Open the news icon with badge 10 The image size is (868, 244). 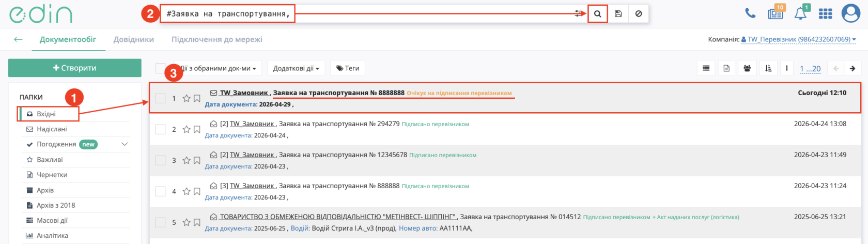[776, 13]
